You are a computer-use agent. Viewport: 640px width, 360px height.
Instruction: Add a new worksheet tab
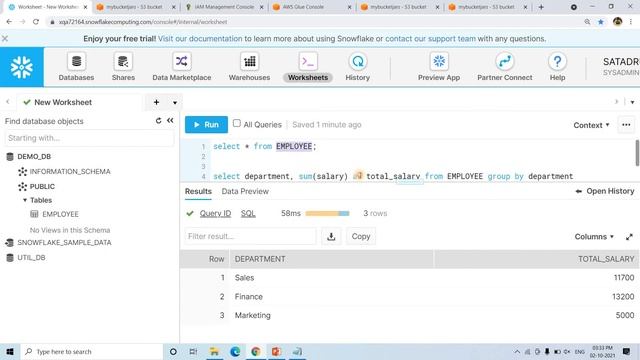pyautogui.click(x=156, y=102)
